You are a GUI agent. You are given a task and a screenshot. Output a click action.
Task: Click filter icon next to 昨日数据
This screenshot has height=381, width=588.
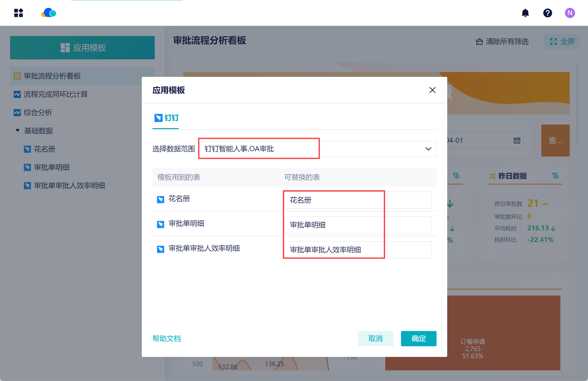[555, 176]
